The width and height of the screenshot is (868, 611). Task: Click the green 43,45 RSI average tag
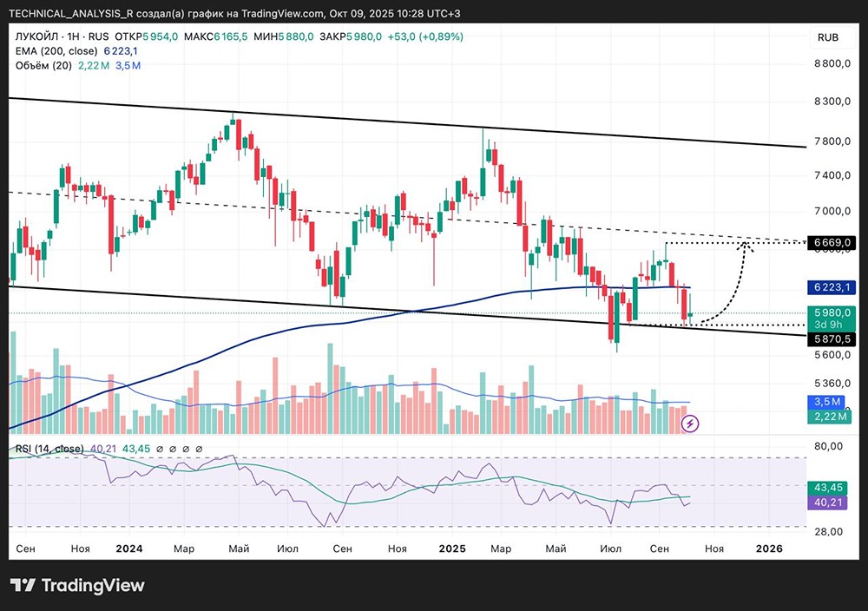point(831,489)
